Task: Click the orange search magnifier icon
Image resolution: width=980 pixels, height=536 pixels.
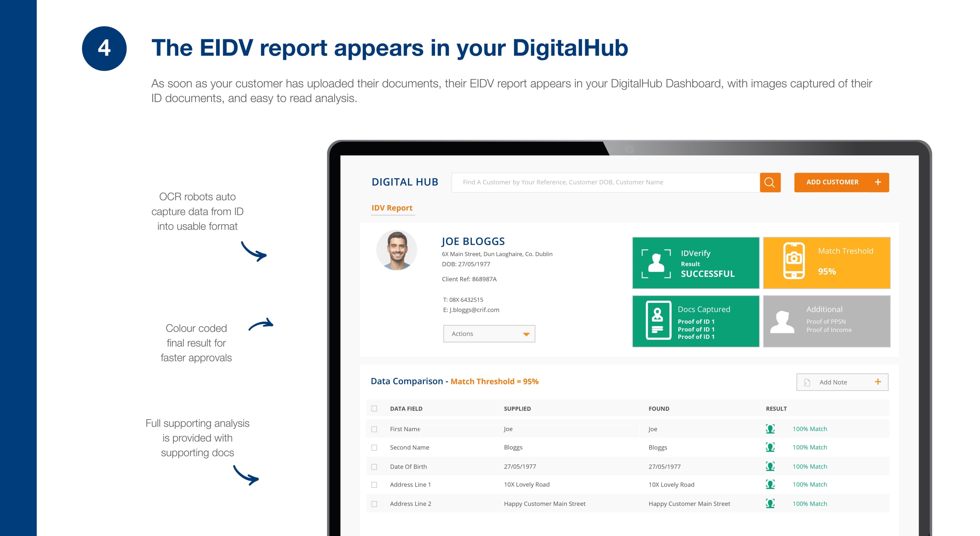Action: [770, 182]
